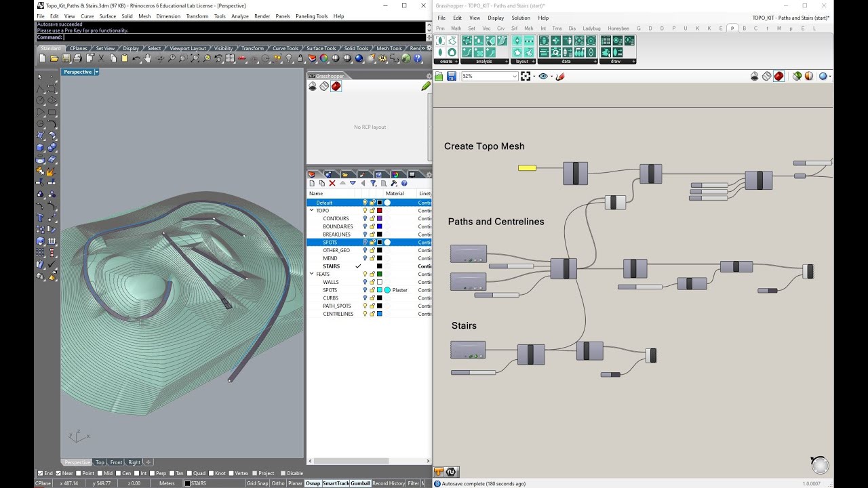Expand the Grasshopper analysis panel plus
This screenshot has width=868, height=488.
coord(506,62)
